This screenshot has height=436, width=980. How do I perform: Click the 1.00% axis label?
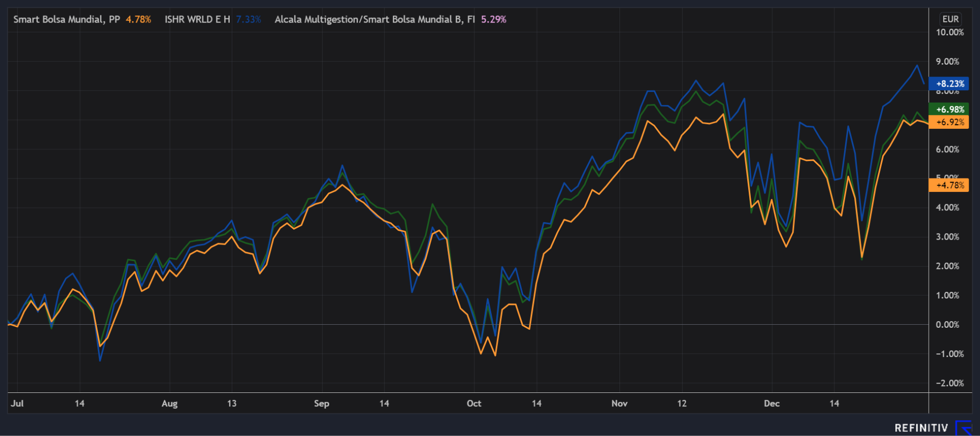click(x=948, y=295)
